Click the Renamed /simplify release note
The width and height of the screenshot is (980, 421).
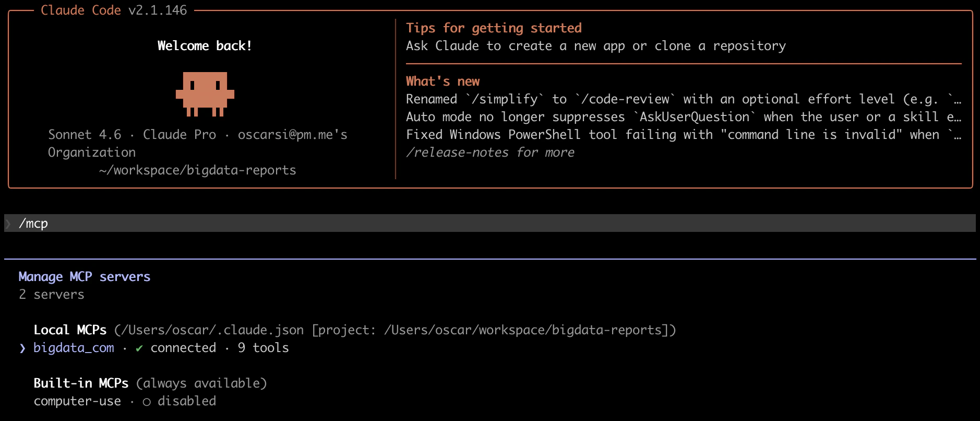tap(684, 99)
